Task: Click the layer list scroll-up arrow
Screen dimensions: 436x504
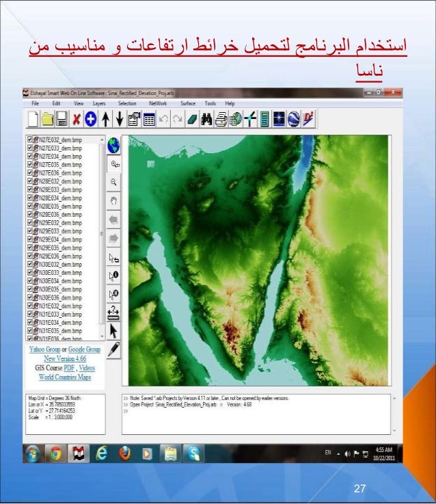Action: tap(103, 140)
